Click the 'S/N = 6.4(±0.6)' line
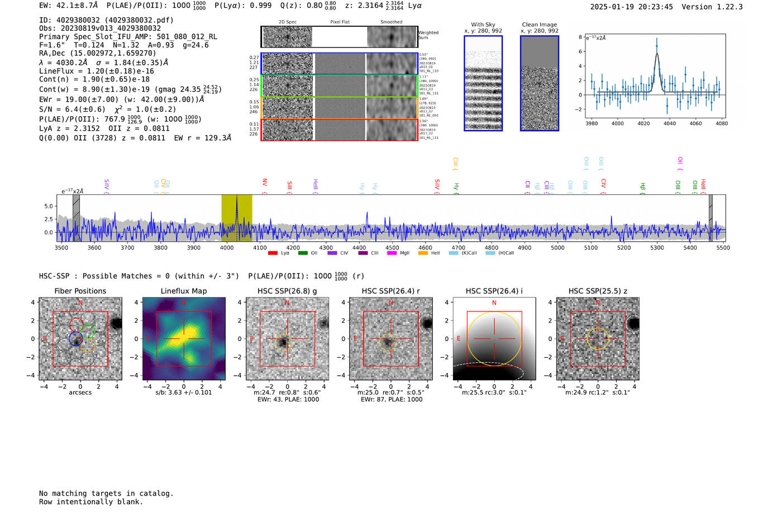Screen dimensions: 782x532 [72, 110]
